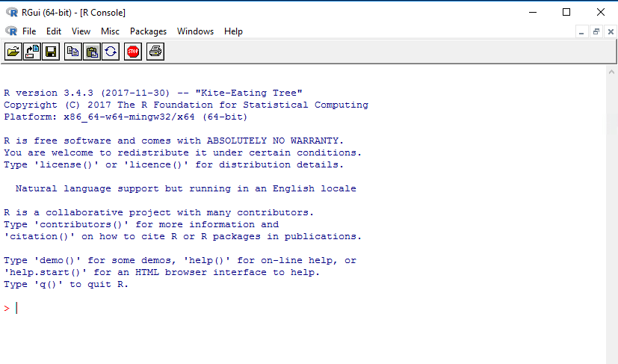The width and height of the screenshot is (618, 364).
Task: Open the Misc menu
Action: [x=110, y=31]
